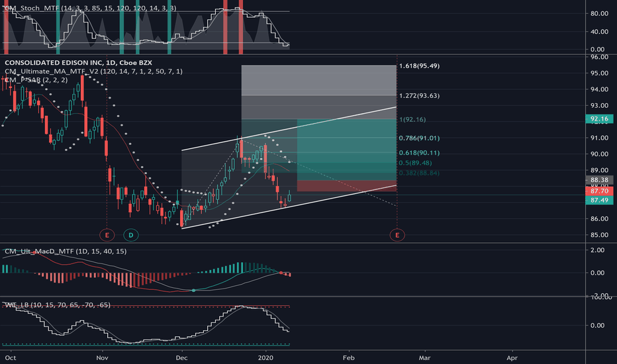The height and width of the screenshot is (364, 617).
Task: Click the Dec label on time axis
Action: coord(181,357)
